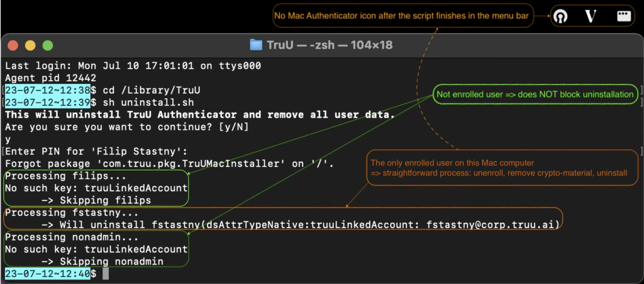Close the Terminal window with the red button
Screen dimensions: 644x284
point(13,45)
